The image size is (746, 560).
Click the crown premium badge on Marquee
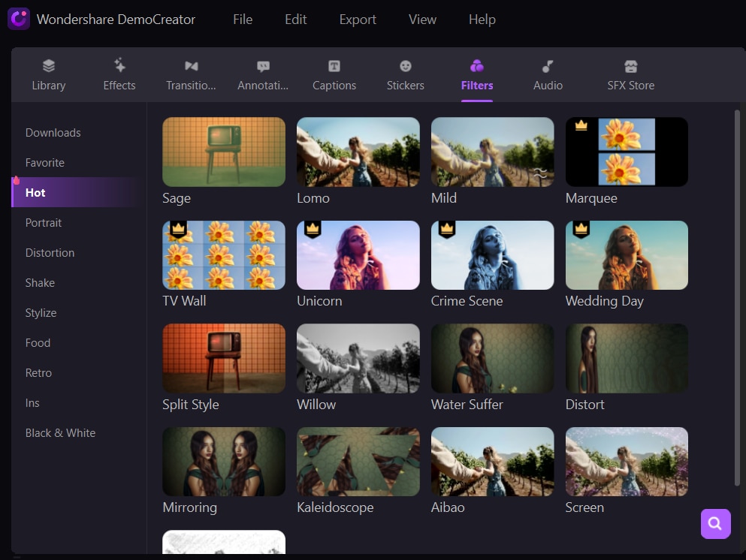pyautogui.click(x=581, y=125)
